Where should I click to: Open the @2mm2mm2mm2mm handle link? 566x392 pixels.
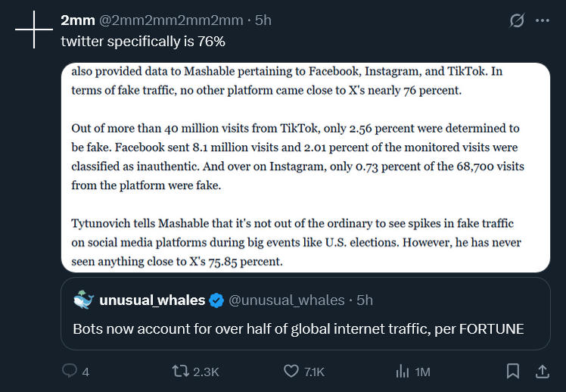click(x=171, y=20)
